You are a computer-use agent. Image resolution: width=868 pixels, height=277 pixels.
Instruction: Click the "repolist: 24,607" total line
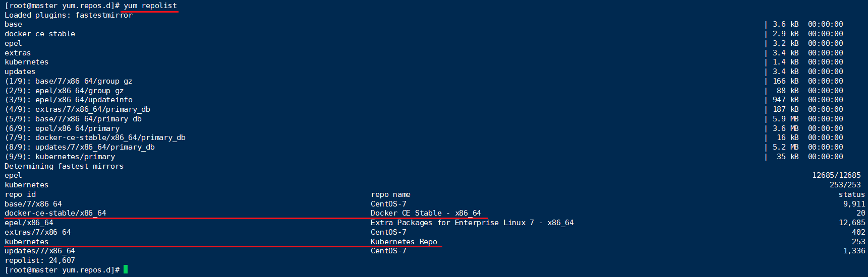(x=40, y=260)
